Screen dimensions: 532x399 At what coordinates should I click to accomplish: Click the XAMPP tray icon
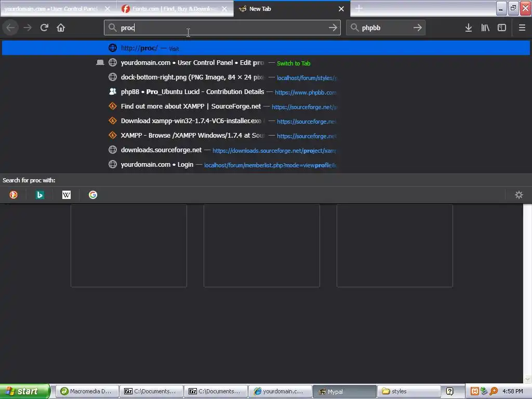point(475,391)
